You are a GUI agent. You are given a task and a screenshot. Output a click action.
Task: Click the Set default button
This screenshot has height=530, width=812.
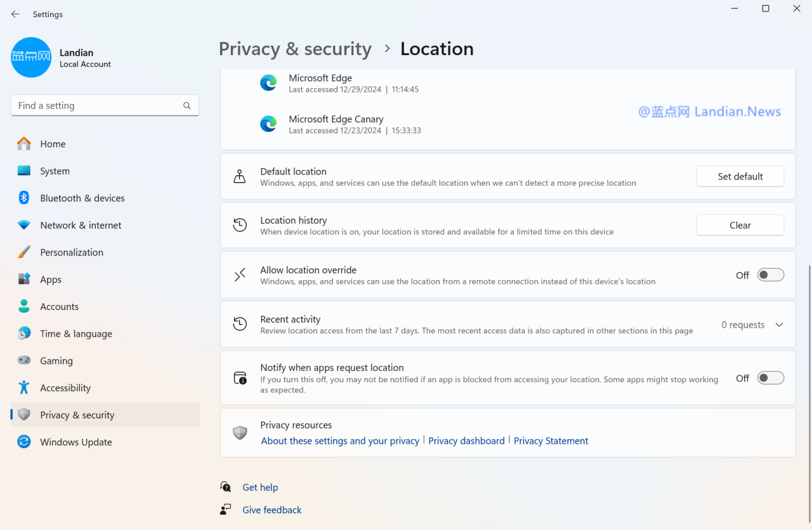coord(740,176)
